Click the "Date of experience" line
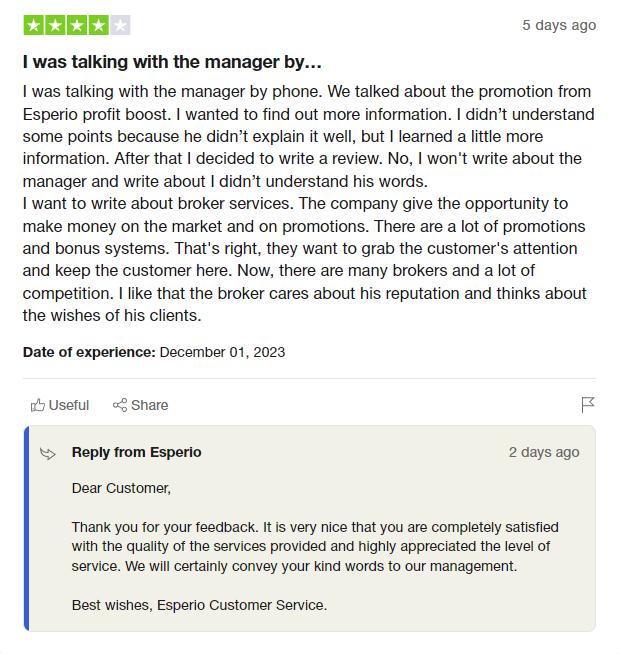Screen dimensions: 619x654 point(154,352)
